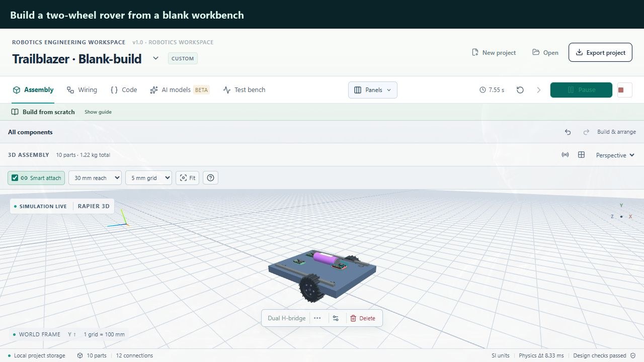Open the Panels dropdown

point(373,90)
